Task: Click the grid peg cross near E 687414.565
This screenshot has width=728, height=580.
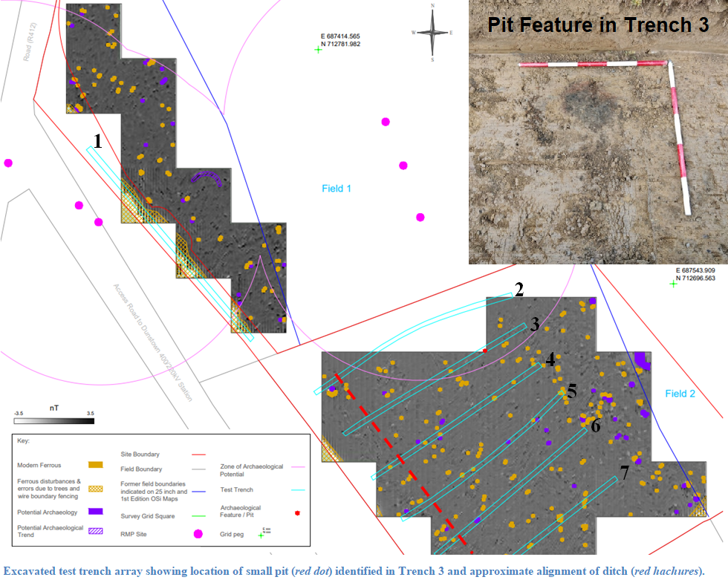Action: point(319,50)
